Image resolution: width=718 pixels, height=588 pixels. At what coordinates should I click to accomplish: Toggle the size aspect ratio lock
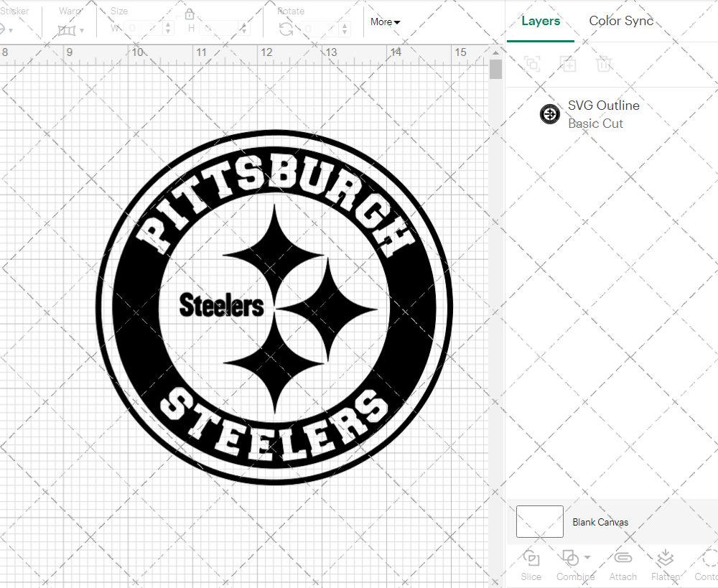click(x=190, y=15)
